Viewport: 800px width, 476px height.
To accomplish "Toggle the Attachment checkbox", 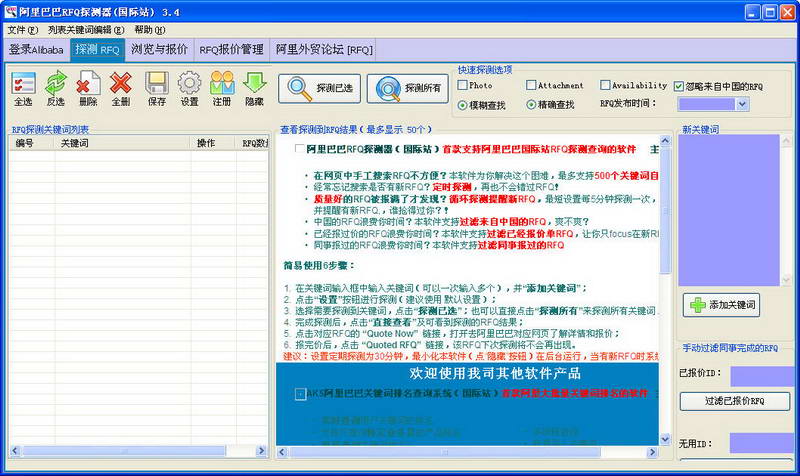I will coord(532,86).
